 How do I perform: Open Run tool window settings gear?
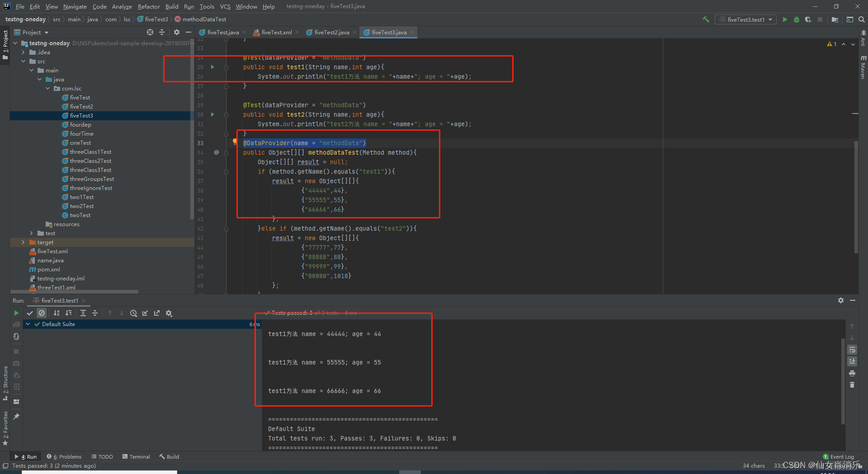coord(841,300)
